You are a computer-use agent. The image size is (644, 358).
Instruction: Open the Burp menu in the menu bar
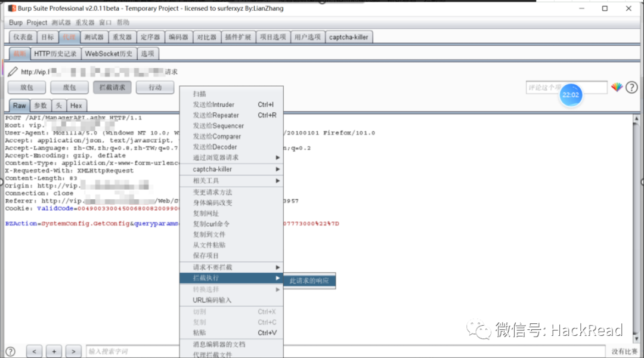coord(16,22)
